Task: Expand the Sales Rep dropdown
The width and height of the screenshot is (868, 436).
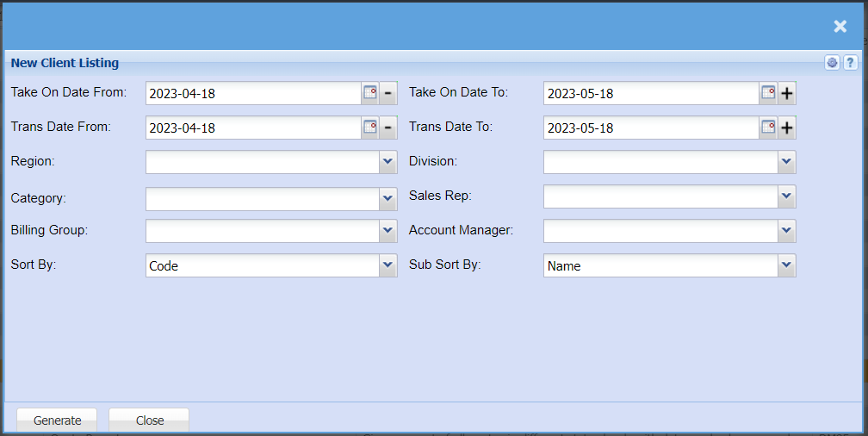Action: click(x=787, y=196)
